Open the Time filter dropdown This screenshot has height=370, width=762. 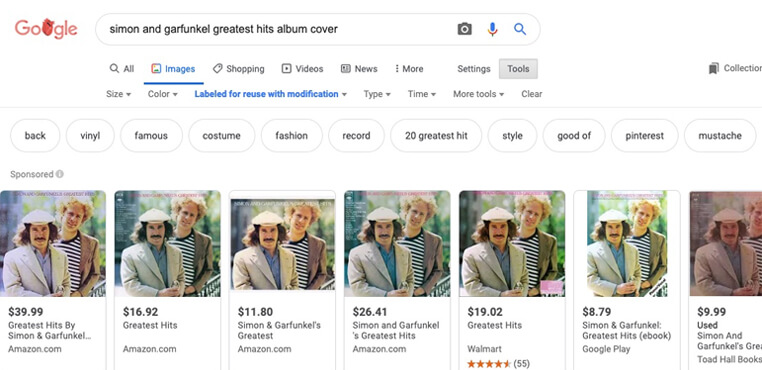coord(422,94)
